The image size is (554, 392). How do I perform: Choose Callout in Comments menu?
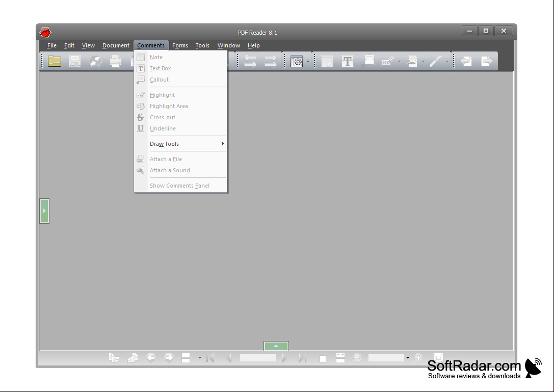click(x=180, y=80)
